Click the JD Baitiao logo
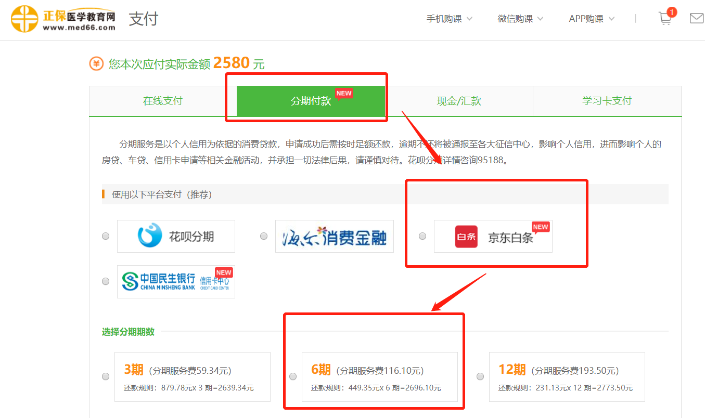Screen dimensions: 705x418 pyautogui.click(x=494, y=237)
